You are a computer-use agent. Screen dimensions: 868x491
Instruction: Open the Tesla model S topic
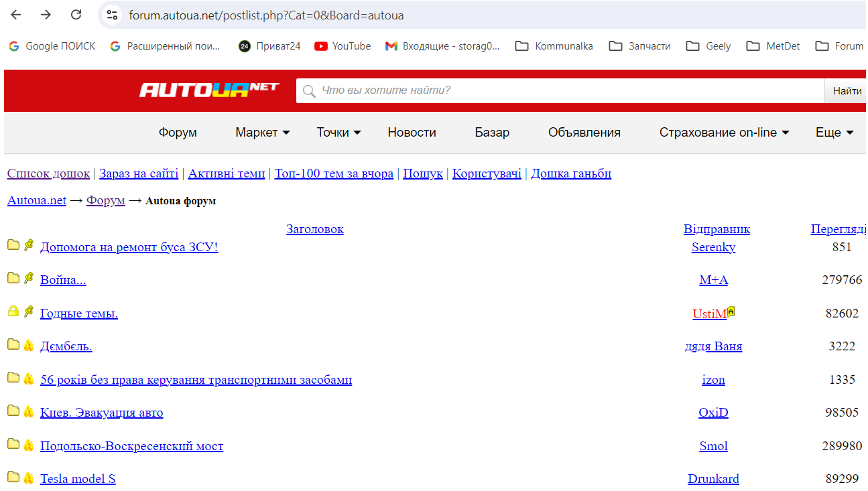point(78,479)
